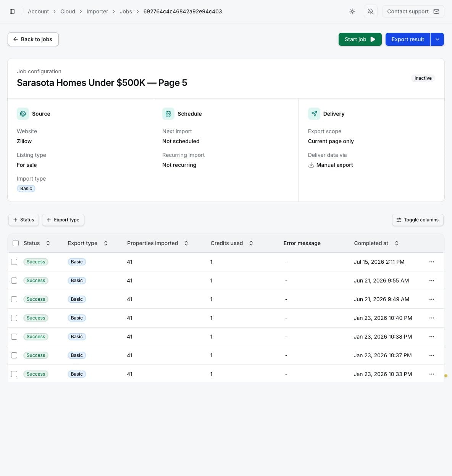452x476 pixels.
Task: Click the Inactive status badge
Action: 423,78
